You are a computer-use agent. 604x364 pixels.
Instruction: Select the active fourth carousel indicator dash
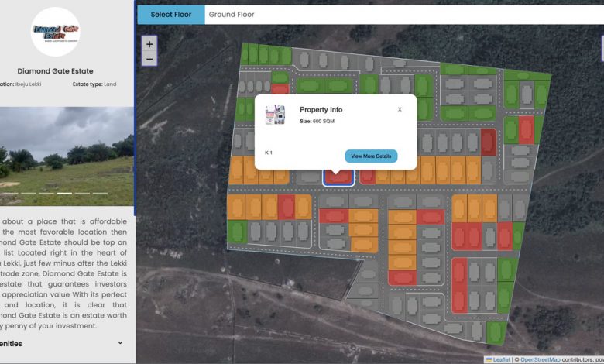(64, 193)
